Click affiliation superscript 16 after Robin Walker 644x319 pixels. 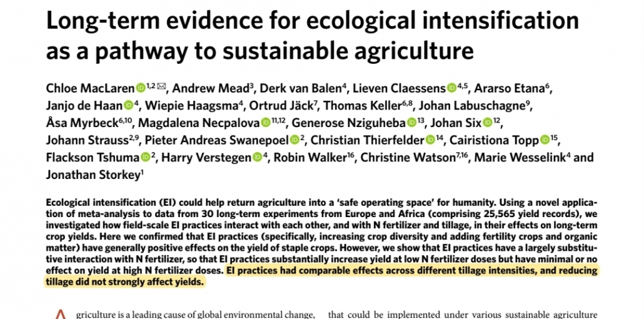(x=350, y=154)
